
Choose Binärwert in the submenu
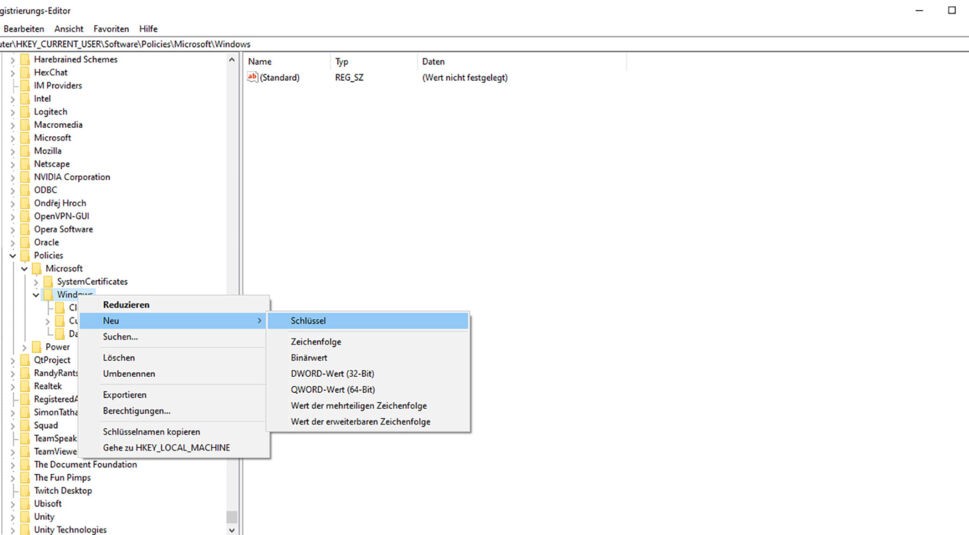click(x=368, y=358)
